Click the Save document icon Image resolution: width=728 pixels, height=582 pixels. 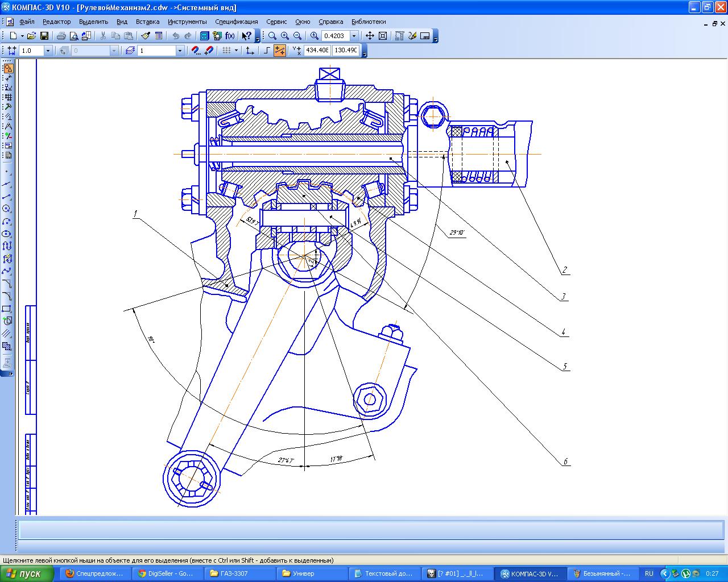44,36
